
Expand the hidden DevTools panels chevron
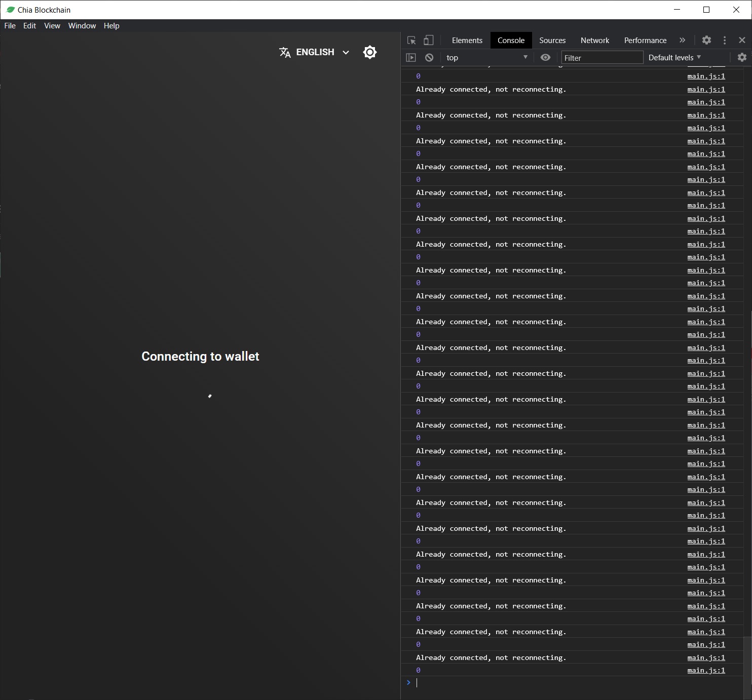pyautogui.click(x=682, y=40)
